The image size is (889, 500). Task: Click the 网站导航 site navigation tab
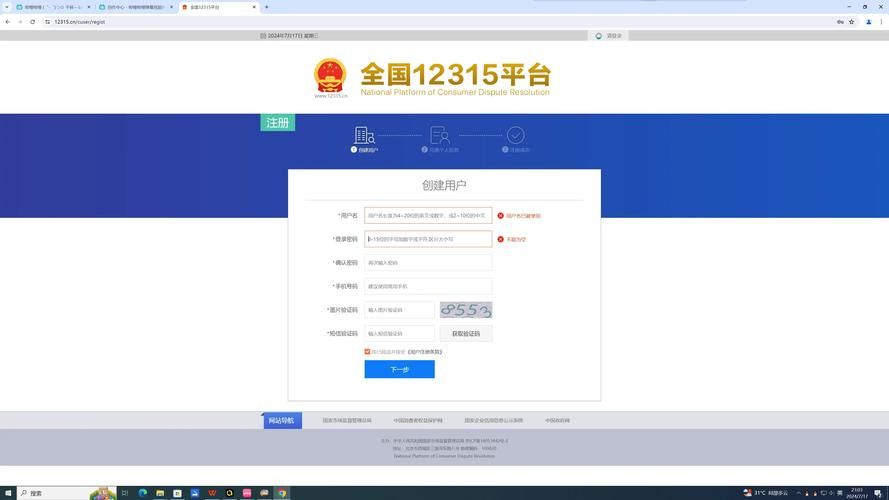(x=282, y=421)
